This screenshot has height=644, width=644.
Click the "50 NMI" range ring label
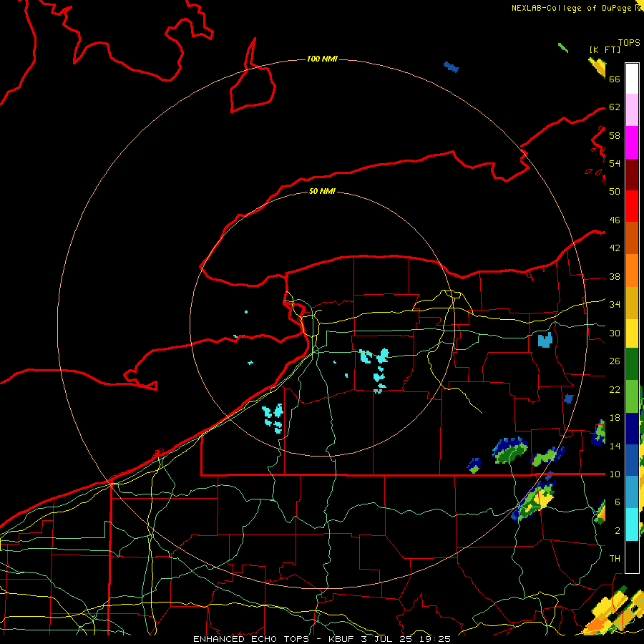point(322,191)
